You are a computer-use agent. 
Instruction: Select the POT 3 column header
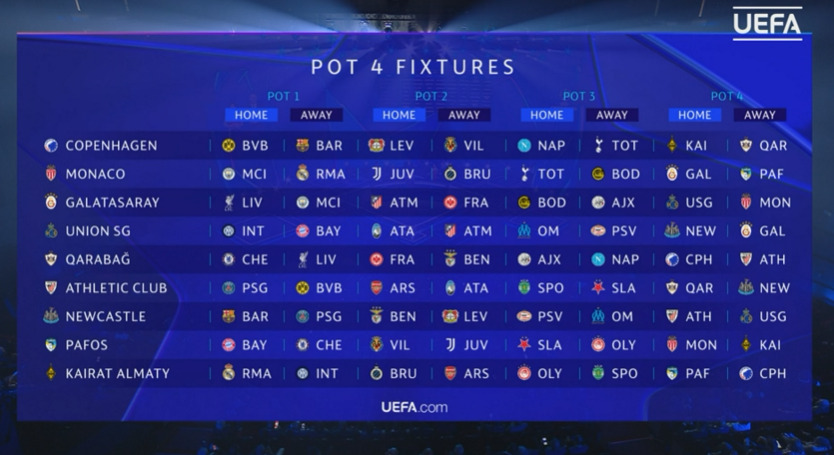579,96
